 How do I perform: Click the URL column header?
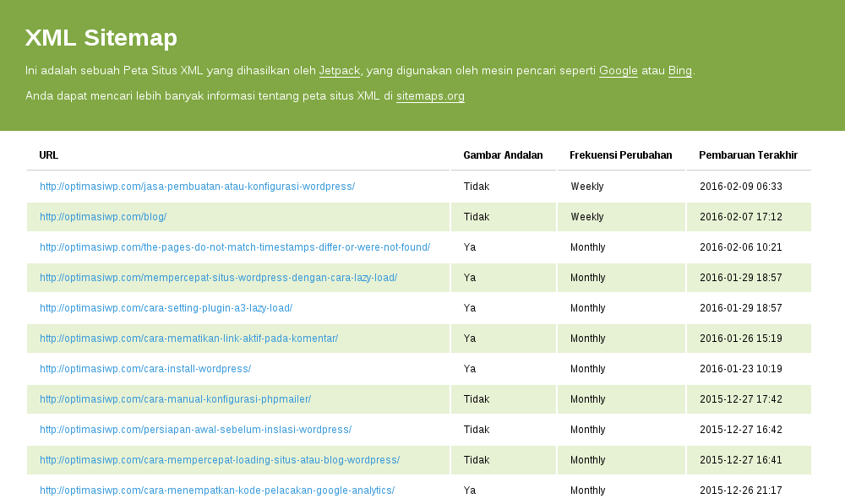pos(48,155)
